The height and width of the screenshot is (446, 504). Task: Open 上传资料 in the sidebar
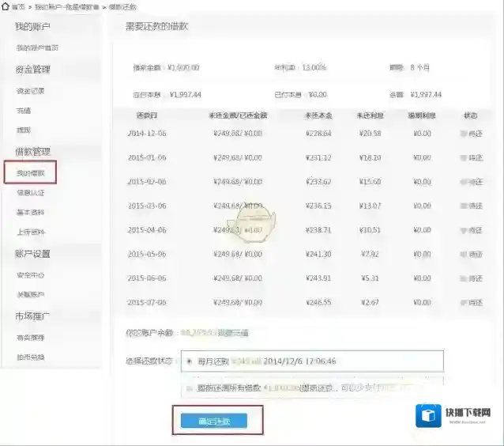coord(31,232)
